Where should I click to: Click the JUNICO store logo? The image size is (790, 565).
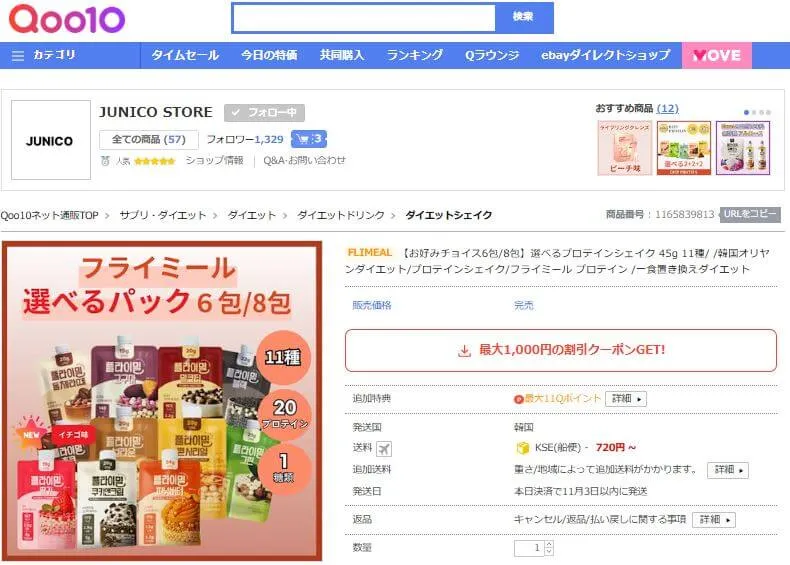tap(51, 140)
